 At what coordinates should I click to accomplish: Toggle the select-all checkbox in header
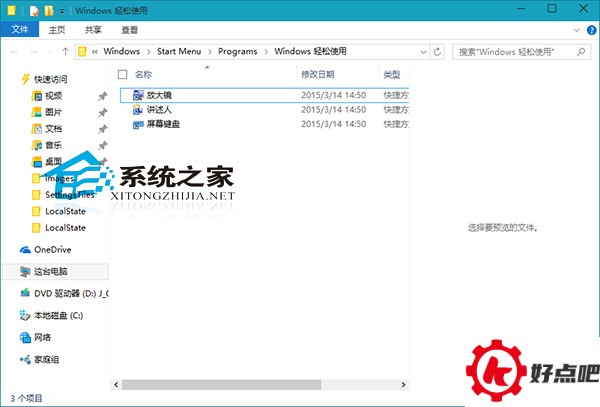click(x=122, y=74)
